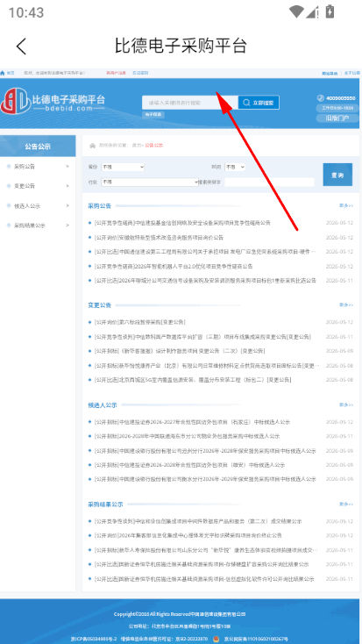Open 北京西城区5G室内覆盖 change notice
Image resolution: width=362 pixels, height=644 pixels.
(193, 380)
